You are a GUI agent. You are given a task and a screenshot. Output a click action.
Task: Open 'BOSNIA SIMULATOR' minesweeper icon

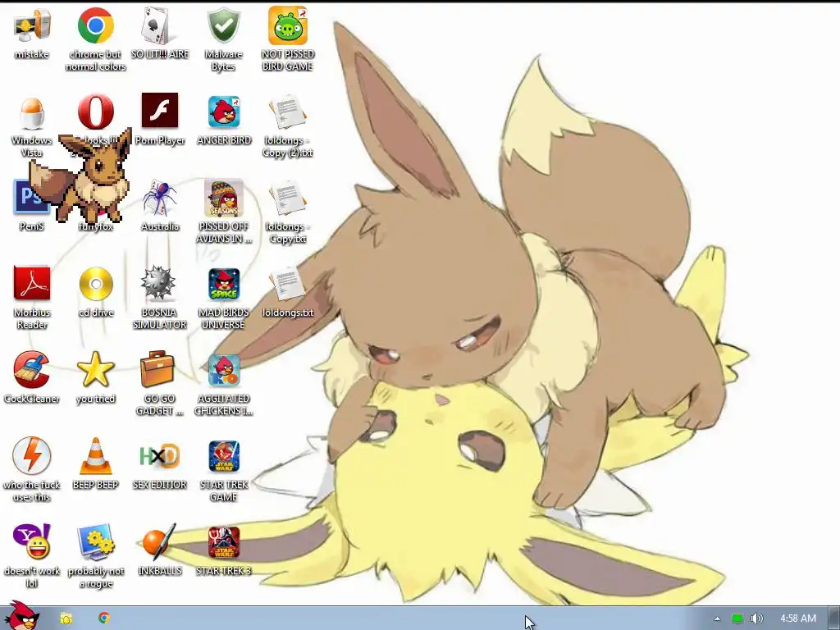(x=158, y=283)
